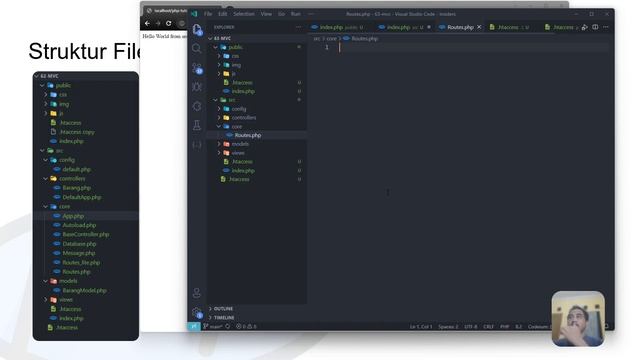
Task: Split the editor to the right
Action: [x=595, y=27]
